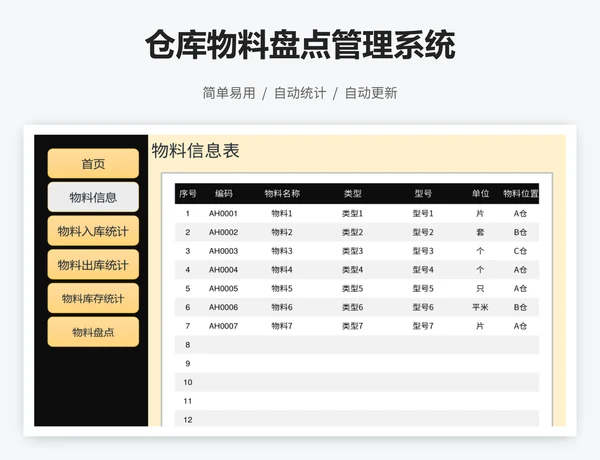The height and width of the screenshot is (460, 600).
Task: Click the 类型 column header
Action: pos(352,194)
